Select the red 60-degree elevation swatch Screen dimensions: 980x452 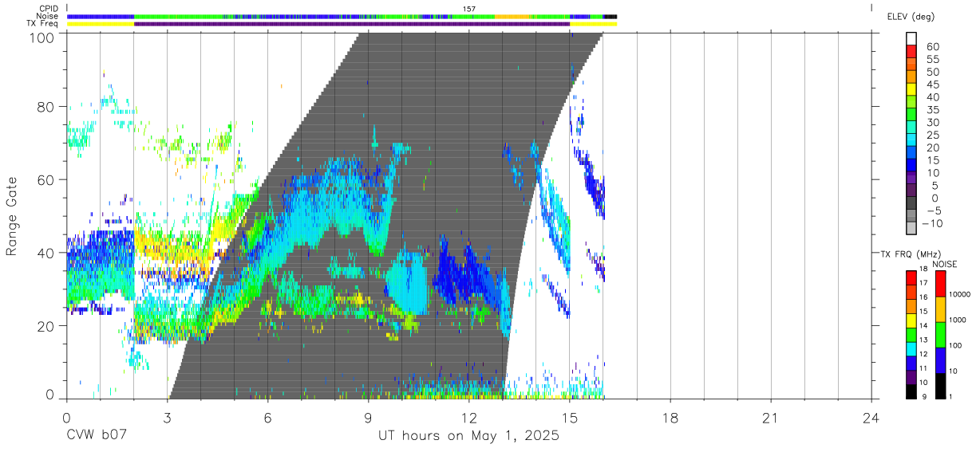click(911, 51)
